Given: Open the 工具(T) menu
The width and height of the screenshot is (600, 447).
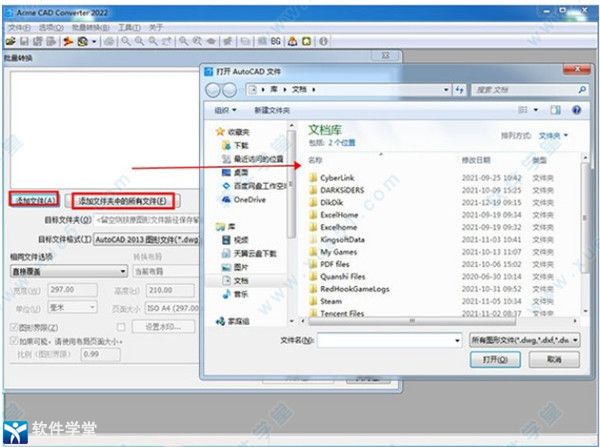Looking at the screenshot, I should (x=129, y=27).
